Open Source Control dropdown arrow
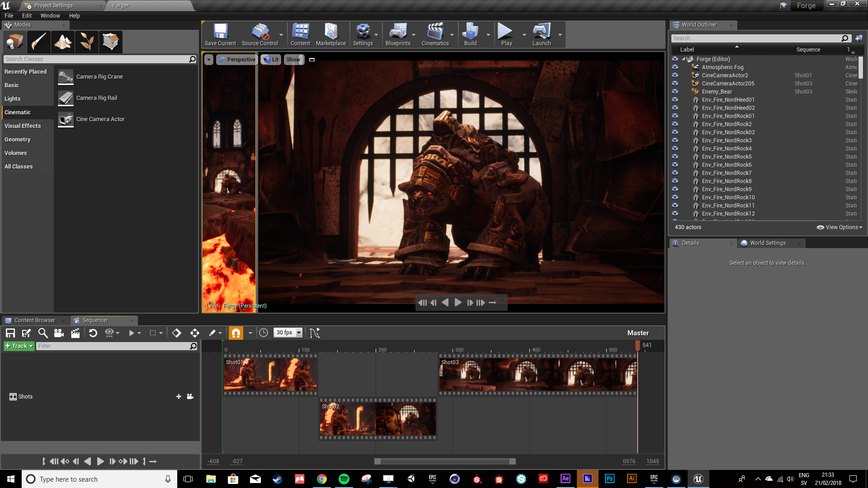 tap(281, 35)
